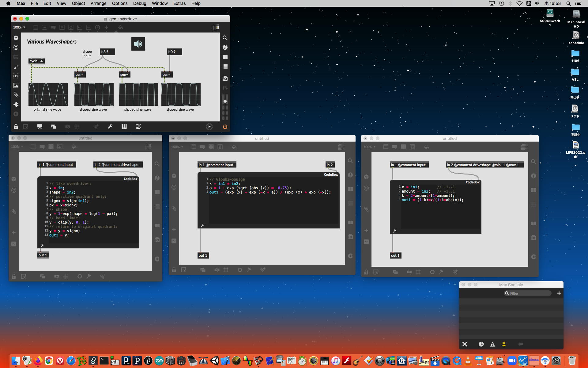Toggle patcher lock in gen~.overdrive window

tap(16, 127)
